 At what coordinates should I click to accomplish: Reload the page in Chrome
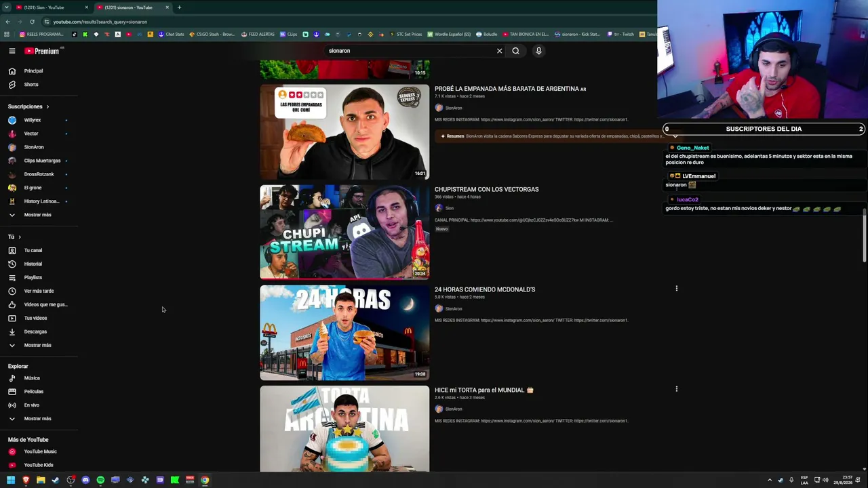point(32,22)
